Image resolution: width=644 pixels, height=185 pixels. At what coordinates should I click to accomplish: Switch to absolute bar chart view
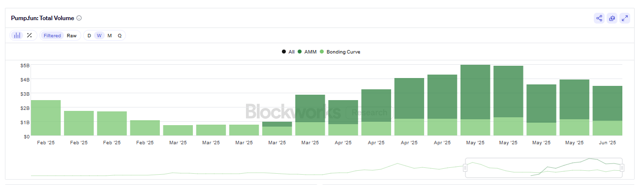tap(17, 35)
